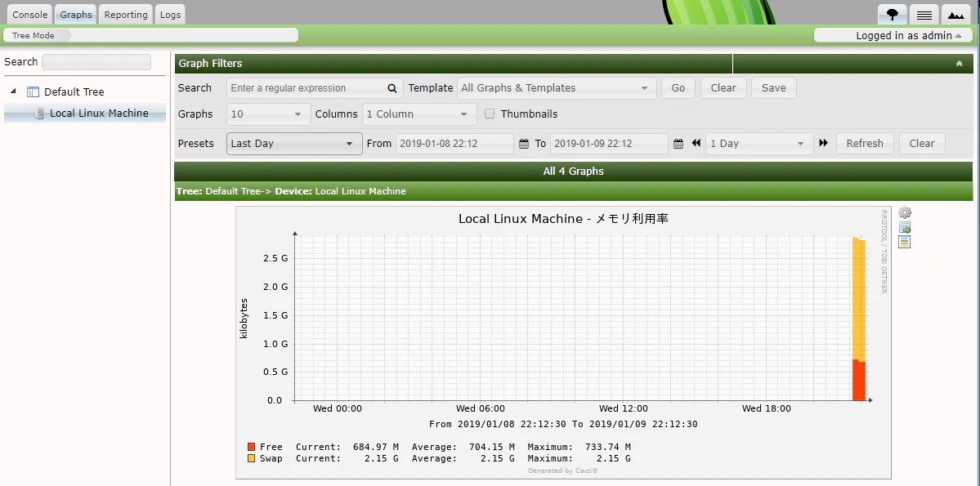Click the magnifier icon in Search field
Image resolution: width=980 pixels, height=486 pixels.
(392, 88)
